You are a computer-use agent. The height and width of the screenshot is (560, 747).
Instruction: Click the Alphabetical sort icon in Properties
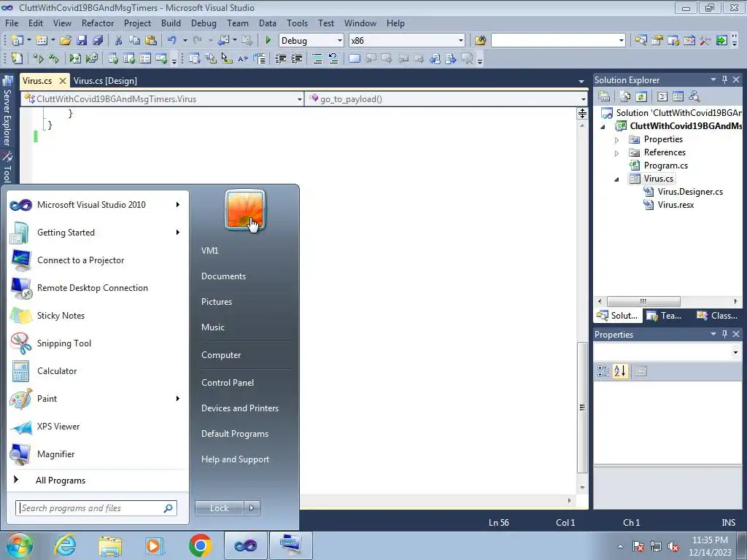620,371
